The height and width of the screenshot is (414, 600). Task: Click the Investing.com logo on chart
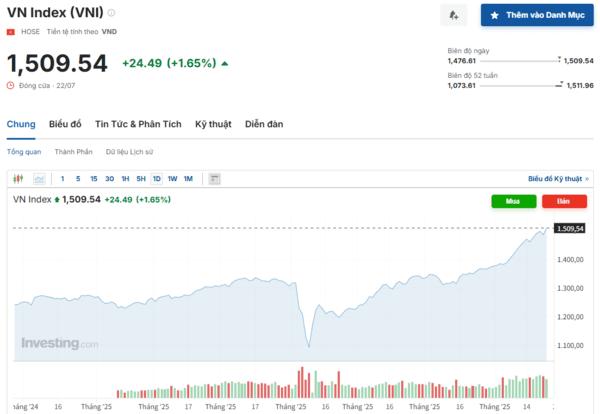[x=60, y=343]
